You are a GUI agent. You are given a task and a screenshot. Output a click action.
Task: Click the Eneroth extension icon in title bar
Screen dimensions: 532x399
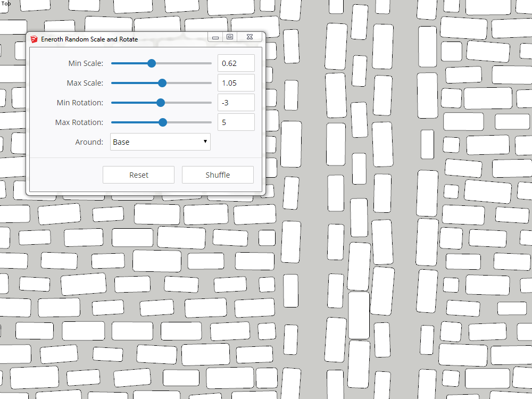tap(35, 39)
